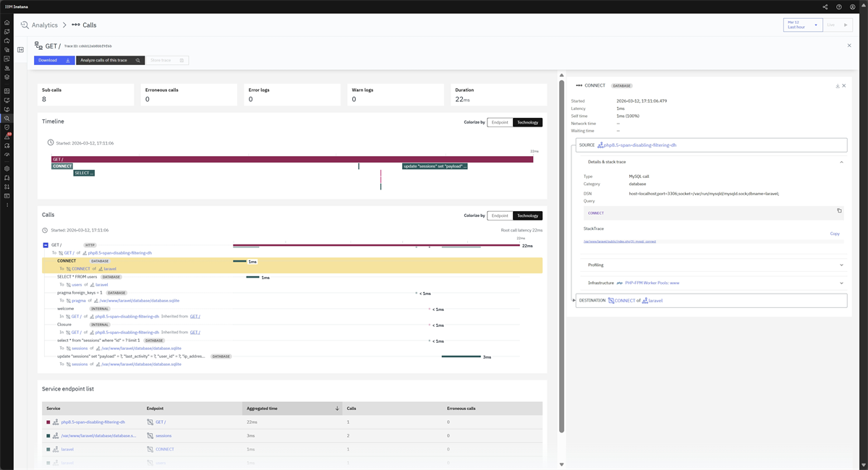Image resolution: width=868 pixels, height=470 pixels.
Task: Select the update sessions bar in timeline
Action: 435,166
